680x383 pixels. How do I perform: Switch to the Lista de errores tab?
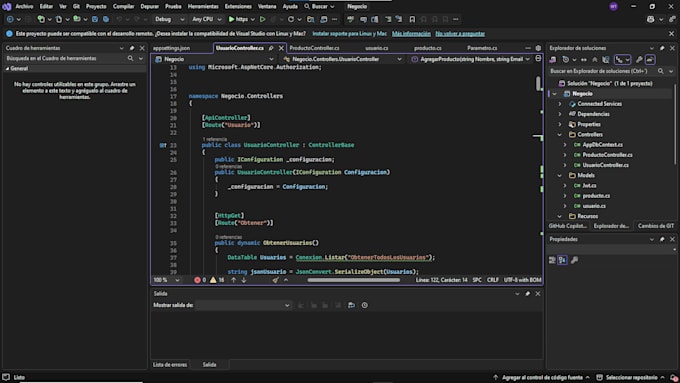pos(170,365)
